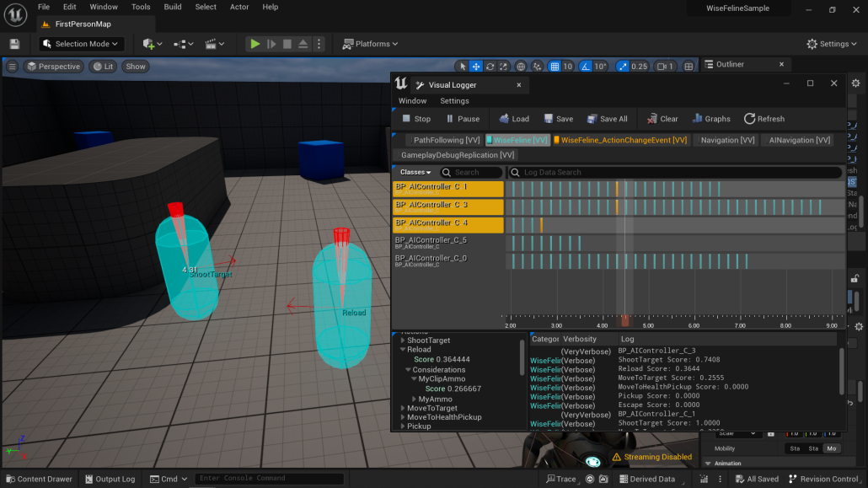The height and width of the screenshot is (488, 868).
Task: Open the File menu
Action: [44, 8]
